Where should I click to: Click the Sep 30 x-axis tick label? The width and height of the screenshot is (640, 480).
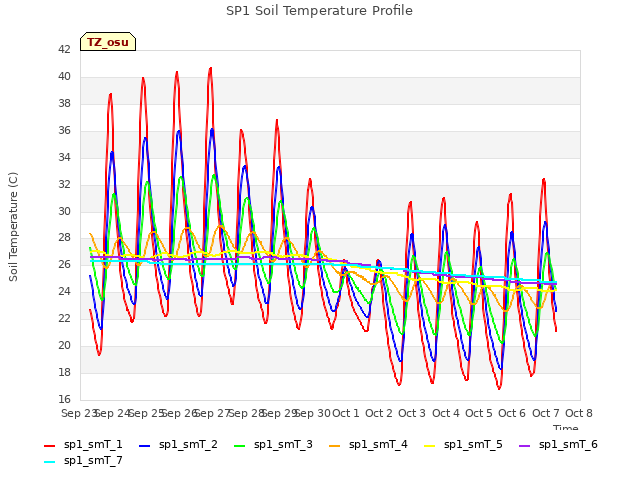(x=312, y=413)
